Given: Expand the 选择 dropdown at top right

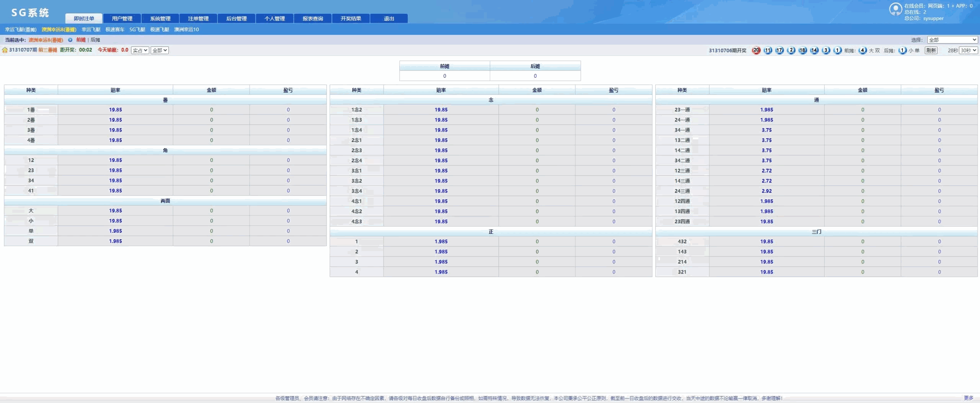Looking at the screenshot, I should tap(952, 40).
